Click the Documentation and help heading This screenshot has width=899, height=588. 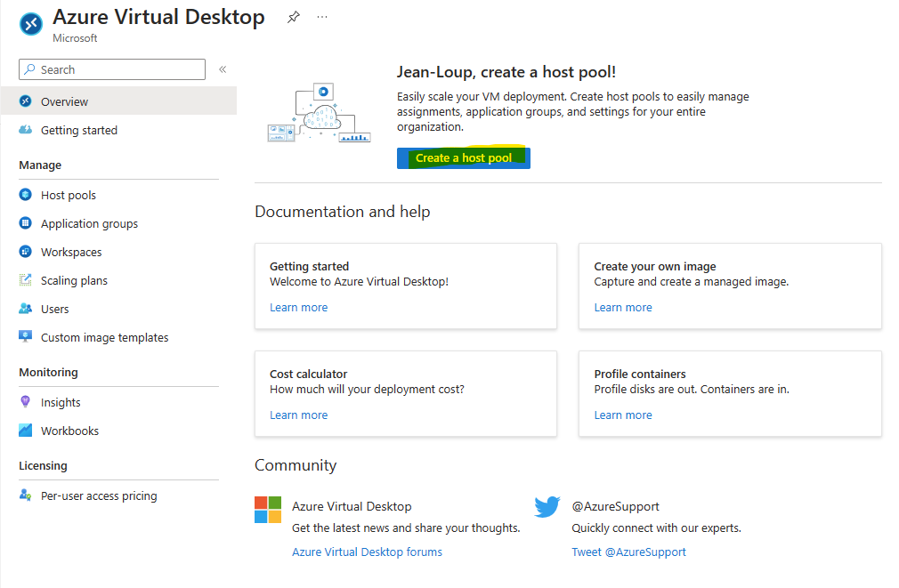[x=343, y=212]
